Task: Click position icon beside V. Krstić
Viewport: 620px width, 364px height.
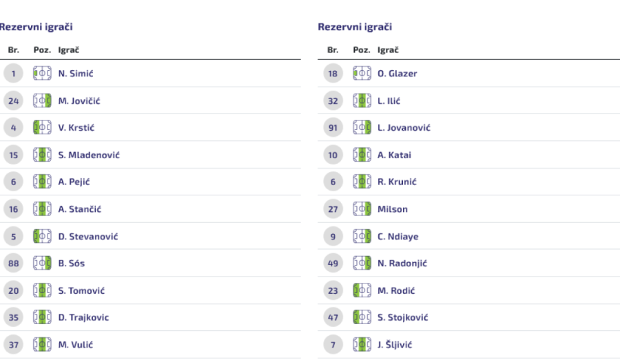Action: 43,127
